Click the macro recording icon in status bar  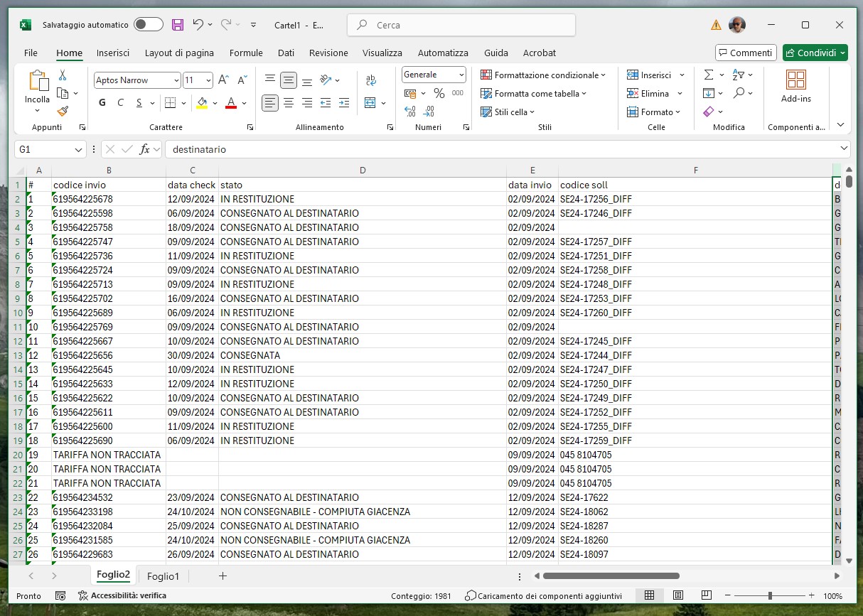pos(60,595)
